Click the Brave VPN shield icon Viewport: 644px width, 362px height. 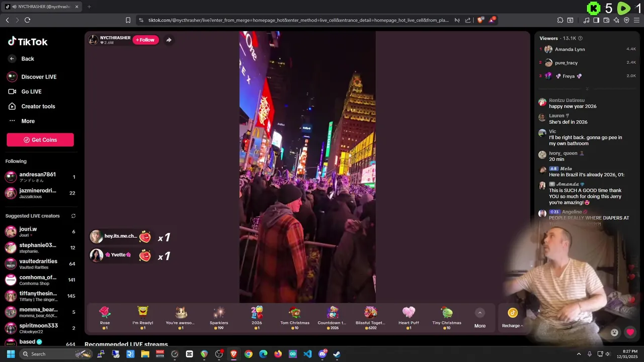click(626, 20)
